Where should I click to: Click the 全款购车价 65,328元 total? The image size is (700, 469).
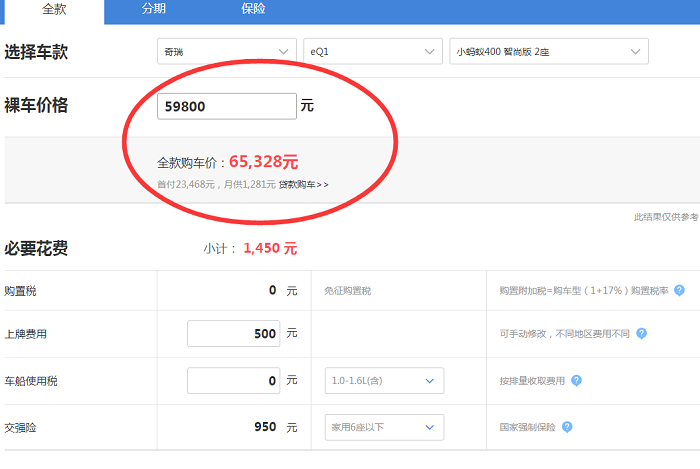(x=228, y=162)
